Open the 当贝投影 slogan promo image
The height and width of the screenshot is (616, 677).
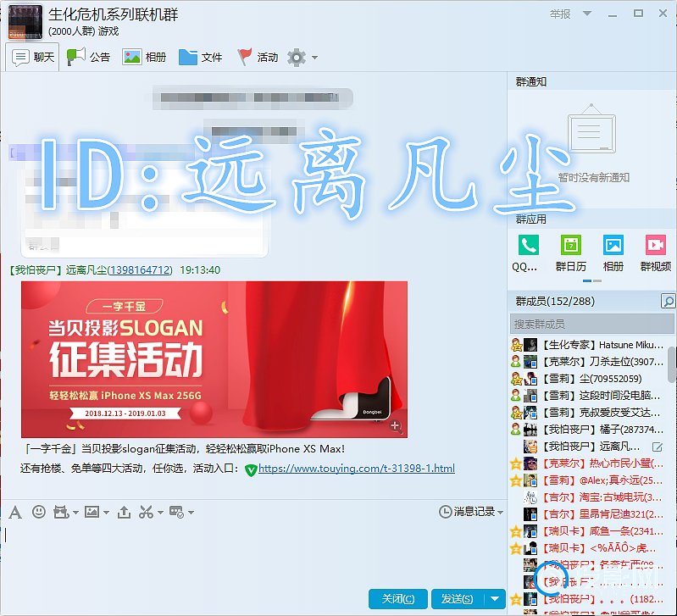[214, 359]
